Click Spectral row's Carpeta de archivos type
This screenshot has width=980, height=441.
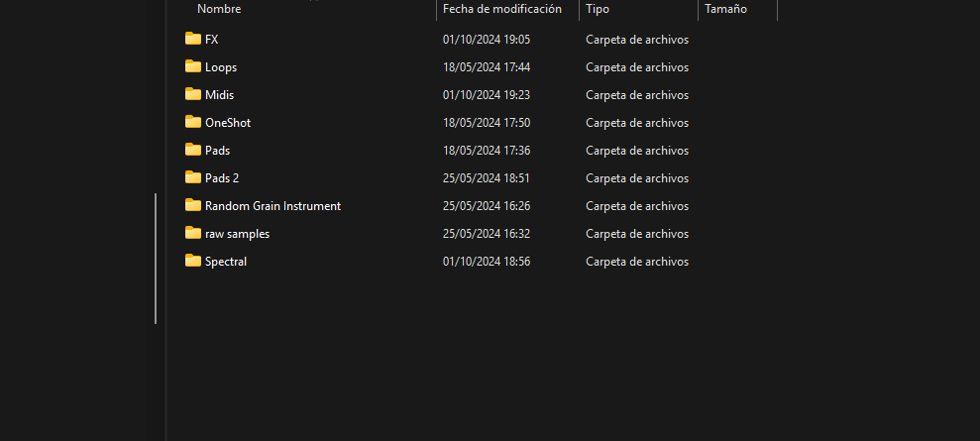pyautogui.click(x=637, y=262)
